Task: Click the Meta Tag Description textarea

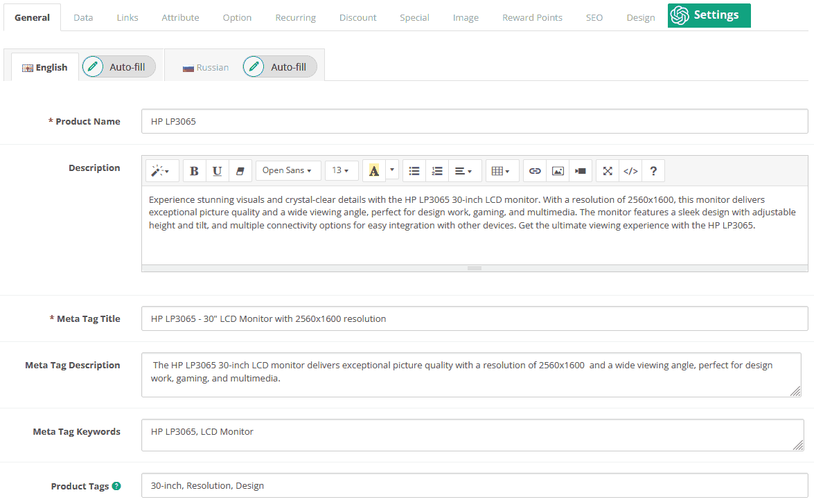Action: click(x=471, y=375)
